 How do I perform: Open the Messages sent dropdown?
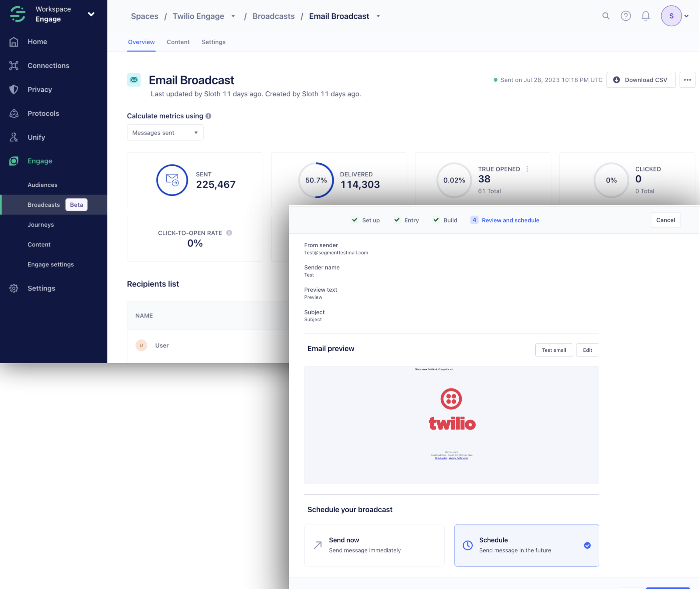[x=165, y=132]
